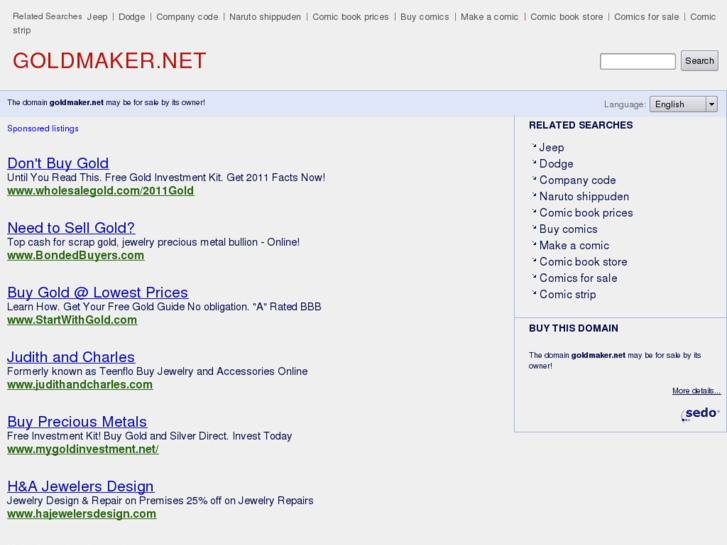Click the arrow bullet beside sidebar Buy comics
The width and height of the screenshot is (727, 545).
534,227
